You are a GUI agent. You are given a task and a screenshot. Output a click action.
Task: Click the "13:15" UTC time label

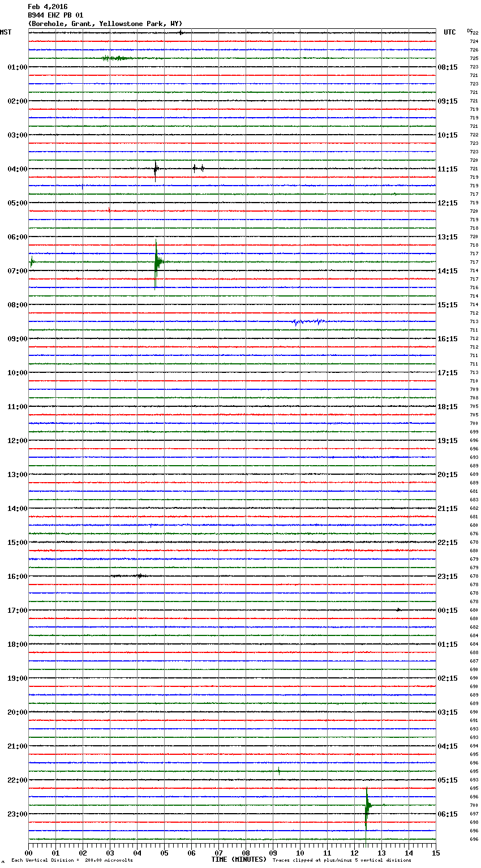click(448, 237)
